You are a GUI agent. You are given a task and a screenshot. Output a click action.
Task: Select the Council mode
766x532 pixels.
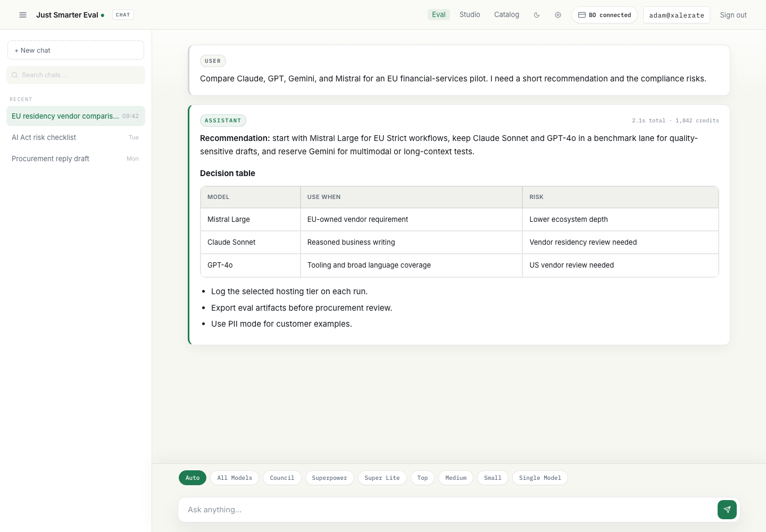[282, 478]
